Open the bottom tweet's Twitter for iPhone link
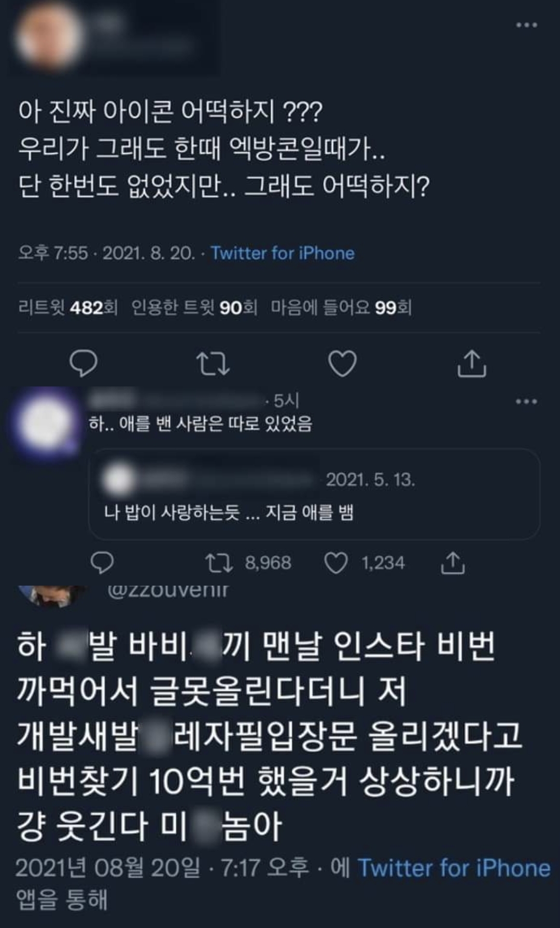Screen dimensions: 560x928 (454, 868)
